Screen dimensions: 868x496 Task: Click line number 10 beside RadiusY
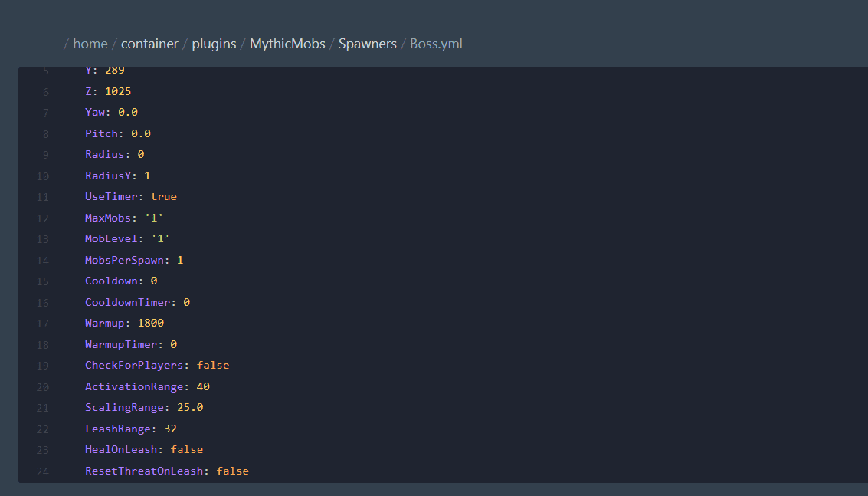(x=42, y=176)
